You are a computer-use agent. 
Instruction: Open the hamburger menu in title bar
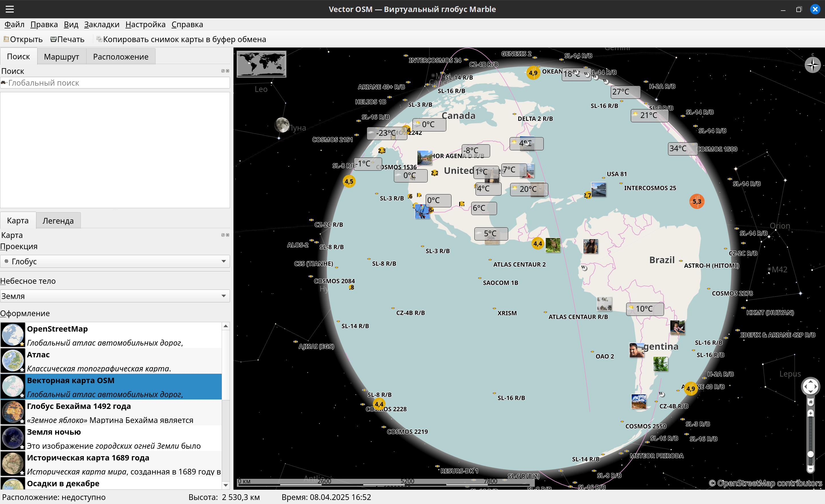(10, 9)
